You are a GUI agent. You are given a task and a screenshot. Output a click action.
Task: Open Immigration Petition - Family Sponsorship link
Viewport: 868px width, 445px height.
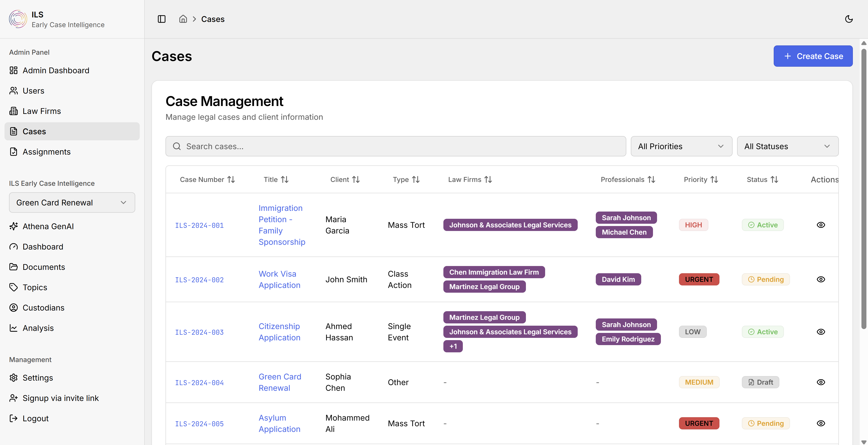282,225
